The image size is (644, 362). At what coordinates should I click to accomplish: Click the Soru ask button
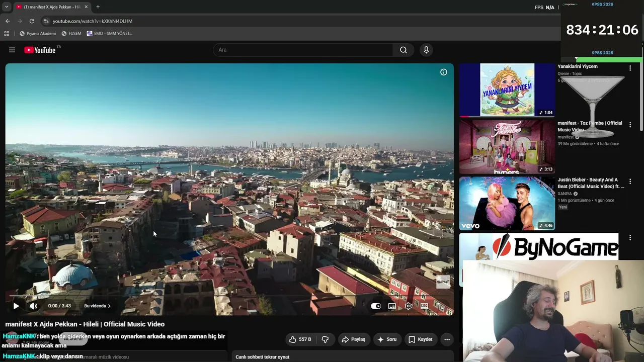tap(387, 339)
